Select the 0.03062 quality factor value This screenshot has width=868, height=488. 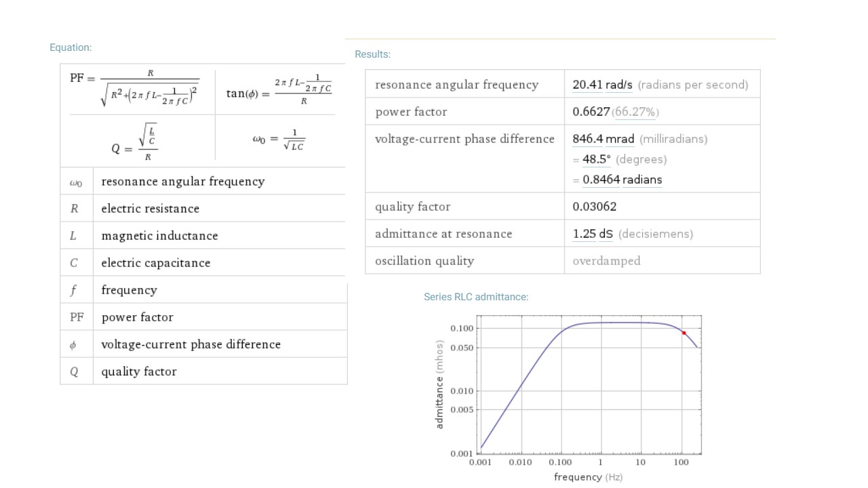pyautogui.click(x=594, y=207)
